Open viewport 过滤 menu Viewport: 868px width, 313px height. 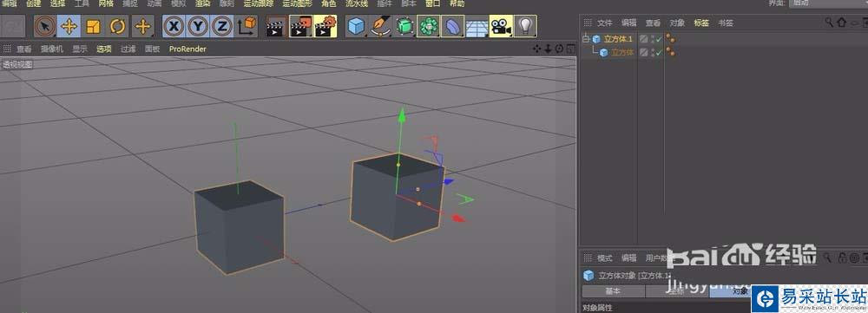(x=128, y=49)
